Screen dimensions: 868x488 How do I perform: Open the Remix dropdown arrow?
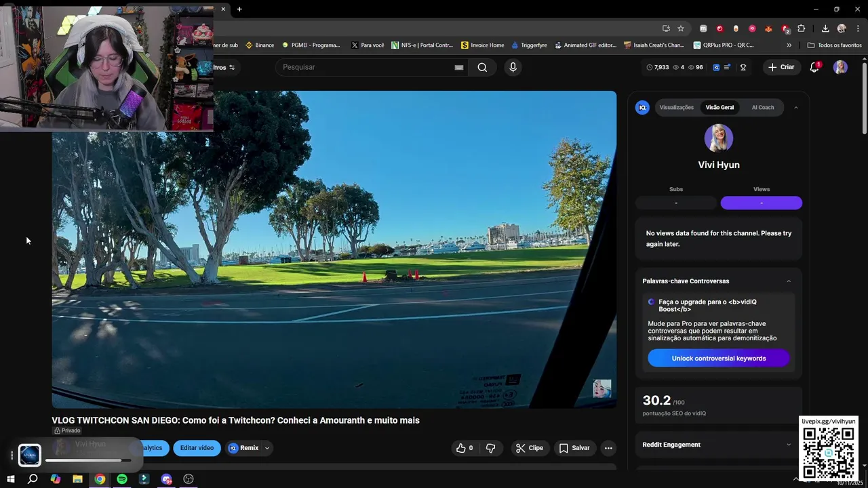pos(267,448)
